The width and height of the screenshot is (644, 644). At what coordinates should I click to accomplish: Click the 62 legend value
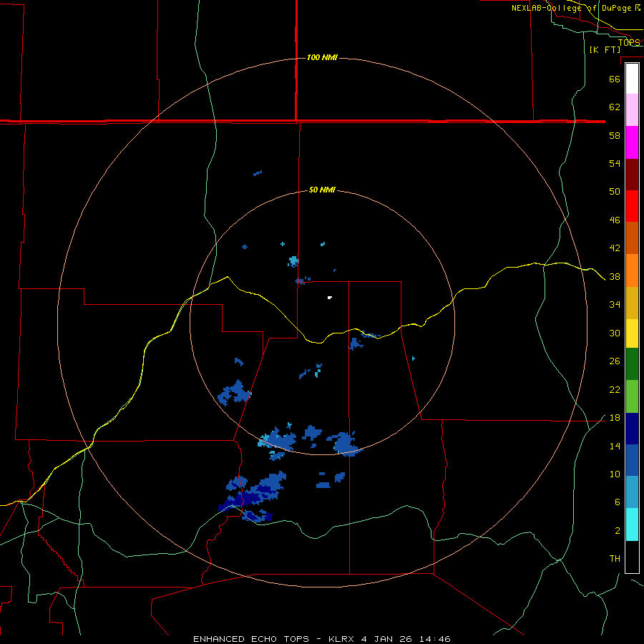(x=615, y=107)
